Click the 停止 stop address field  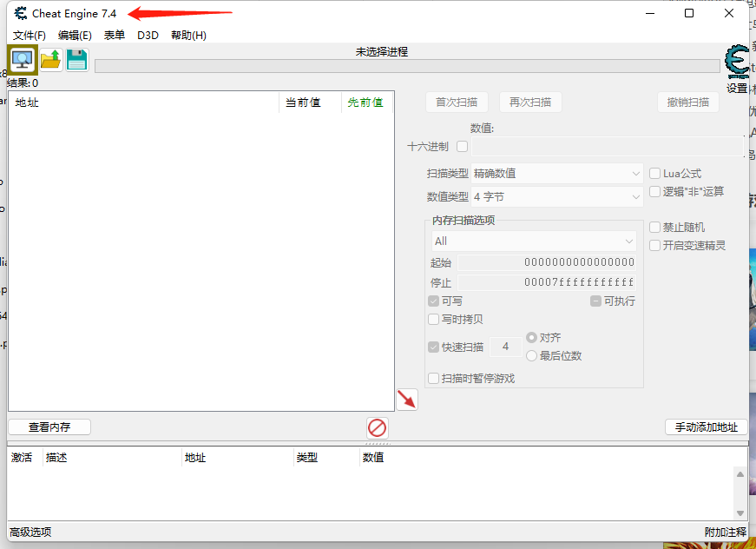pos(547,282)
